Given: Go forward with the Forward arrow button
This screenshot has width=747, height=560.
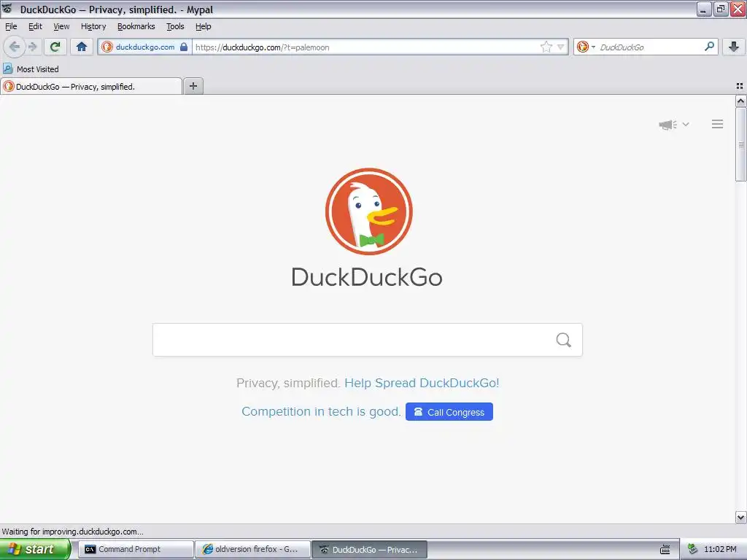Looking at the screenshot, I should [32, 47].
